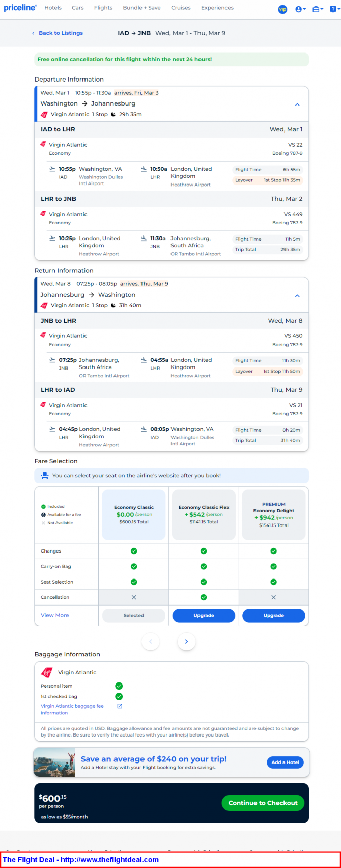341x868 pixels.
Task: Show next fare options with right arrow
Action: click(x=186, y=641)
